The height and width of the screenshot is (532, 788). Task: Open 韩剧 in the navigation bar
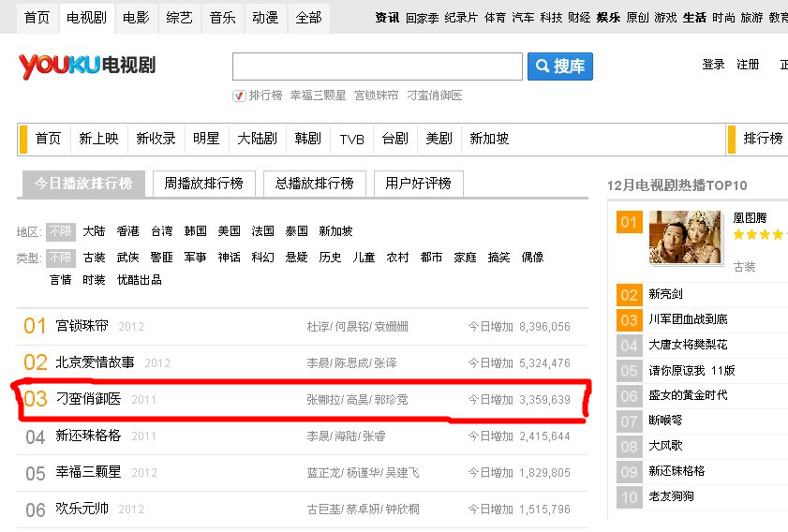[307, 139]
